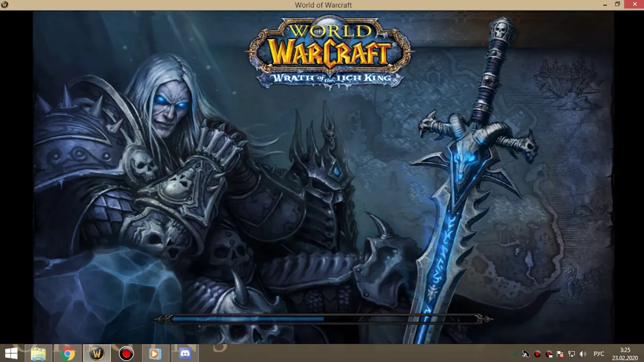Close the World of Warcraft window
This screenshot has width=644, height=362.
click(x=633, y=5)
